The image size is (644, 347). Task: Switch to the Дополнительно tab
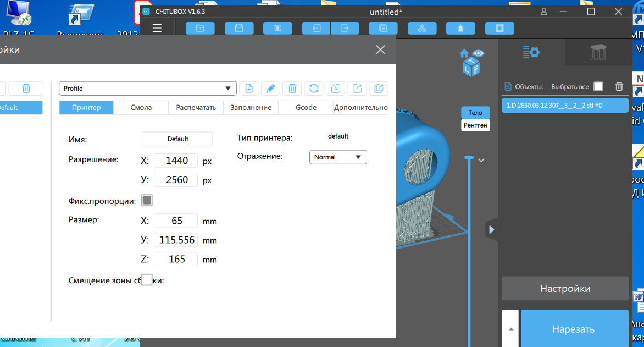point(360,107)
